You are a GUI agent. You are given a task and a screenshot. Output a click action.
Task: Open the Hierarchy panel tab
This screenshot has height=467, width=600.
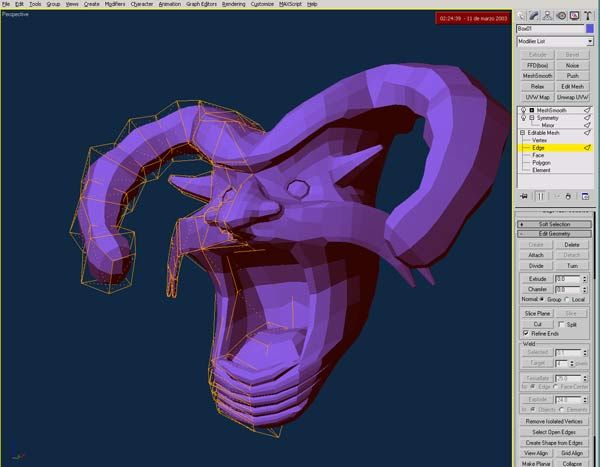pos(548,16)
